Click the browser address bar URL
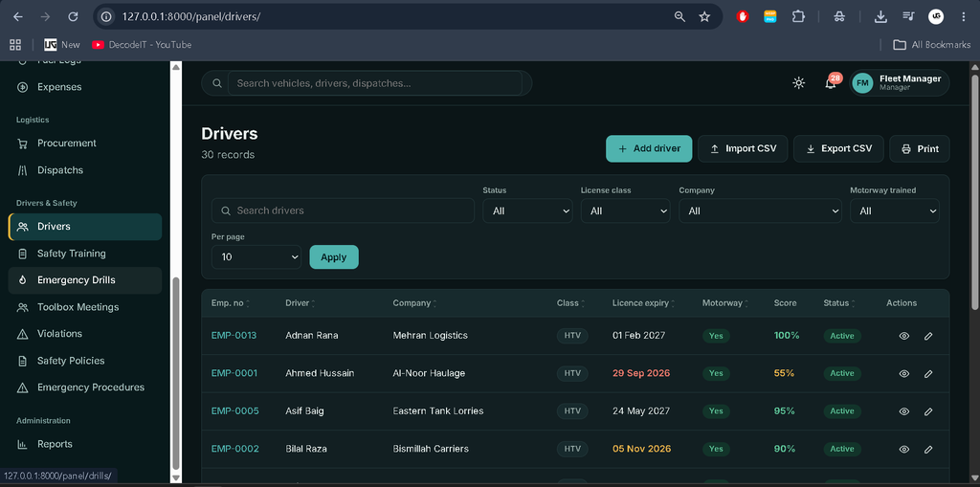This screenshot has height=487, width=980. click(x=191, y=17)
